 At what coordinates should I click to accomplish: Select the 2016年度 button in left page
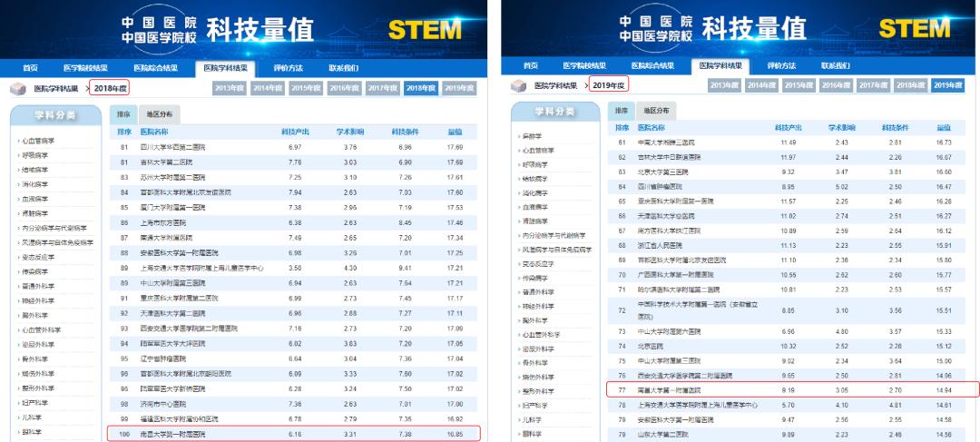pyautogui.click(x=345, y=88)
